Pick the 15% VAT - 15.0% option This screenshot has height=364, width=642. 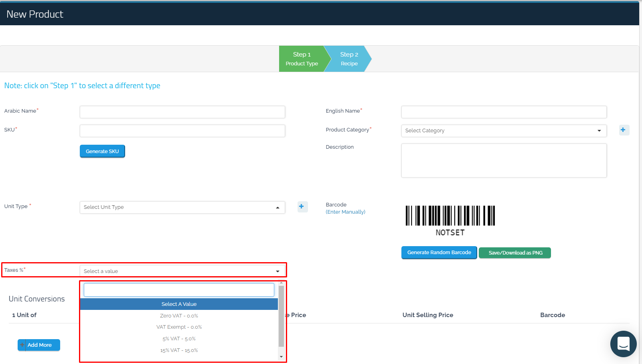tap(179, 350)
